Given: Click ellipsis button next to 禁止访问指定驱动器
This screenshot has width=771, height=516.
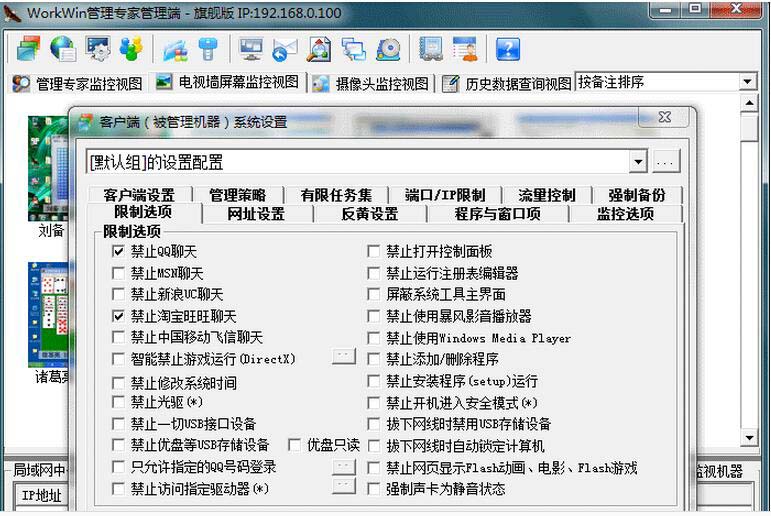Looking at the screenshot, I should point(344,486).
